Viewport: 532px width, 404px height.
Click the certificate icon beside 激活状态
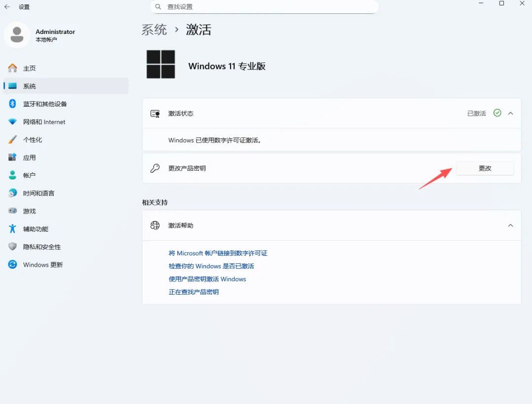[x=155, y=114]
